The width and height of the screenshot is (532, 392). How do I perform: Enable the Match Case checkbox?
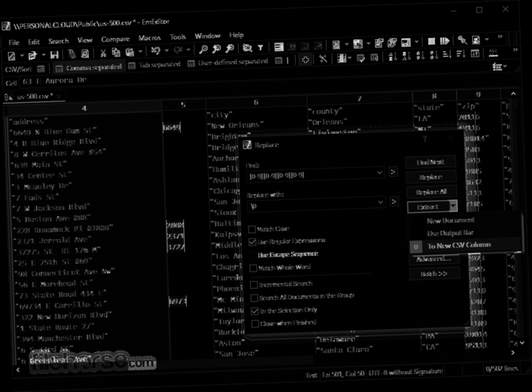point(252,228)
